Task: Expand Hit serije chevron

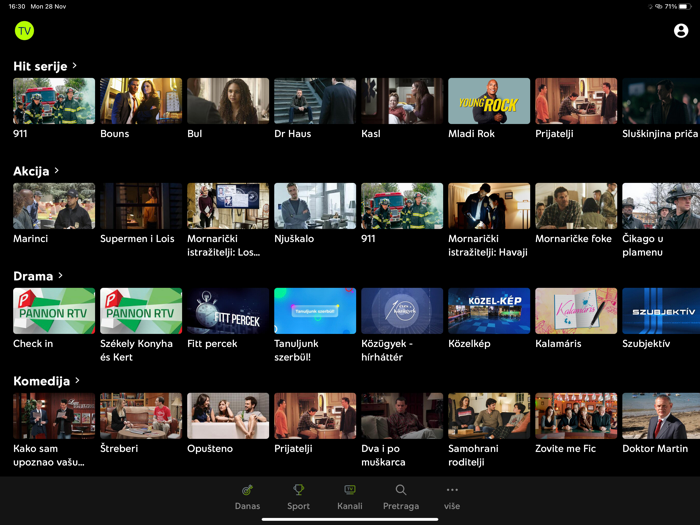Action: coord(75,66)
